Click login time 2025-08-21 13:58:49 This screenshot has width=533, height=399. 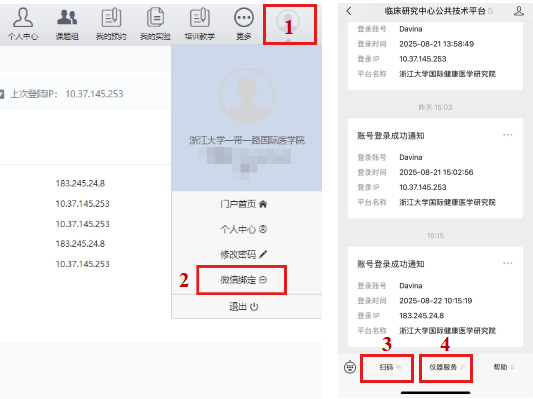tap(436, 44)
